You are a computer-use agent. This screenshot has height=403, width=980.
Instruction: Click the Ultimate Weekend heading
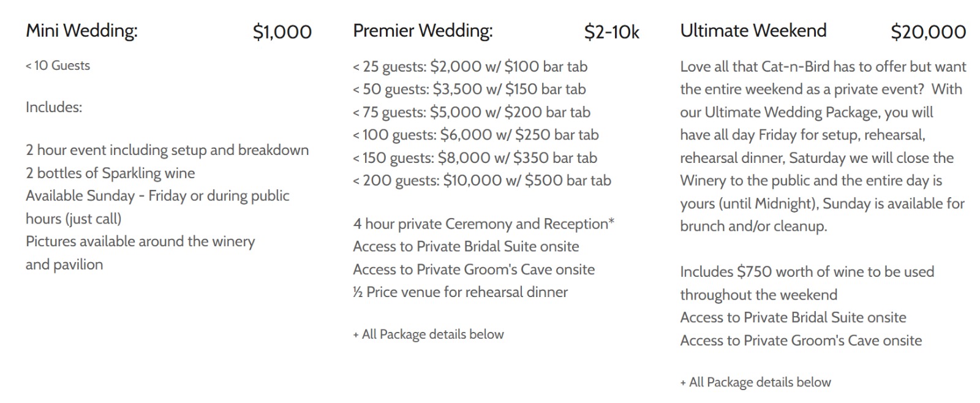point(753,31)
